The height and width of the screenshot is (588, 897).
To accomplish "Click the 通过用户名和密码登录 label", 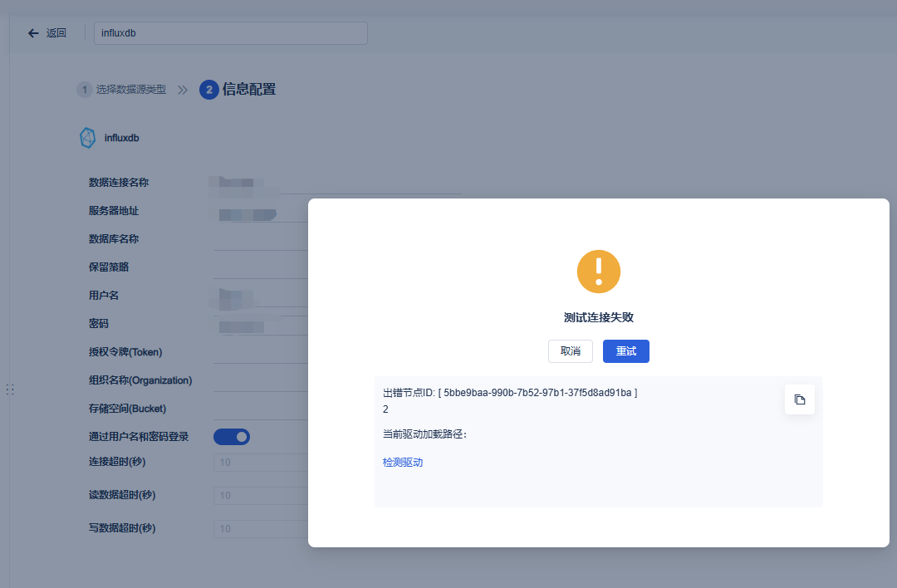I will [139, 437].
